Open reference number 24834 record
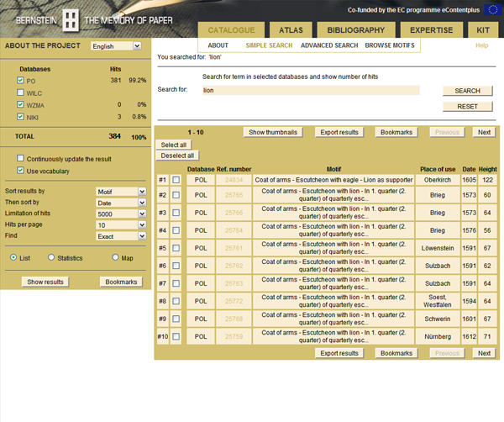The image size is (504, 422). click(x=233, y=180)
